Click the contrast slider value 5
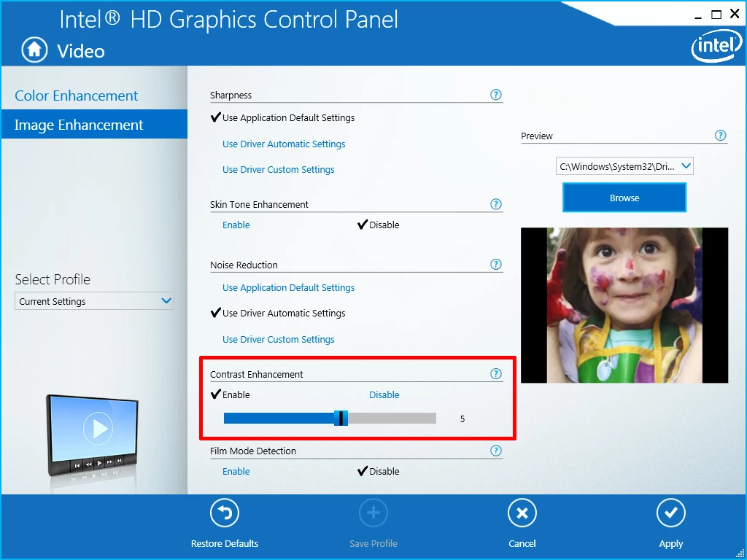747x560 pixels. point(462,419)
